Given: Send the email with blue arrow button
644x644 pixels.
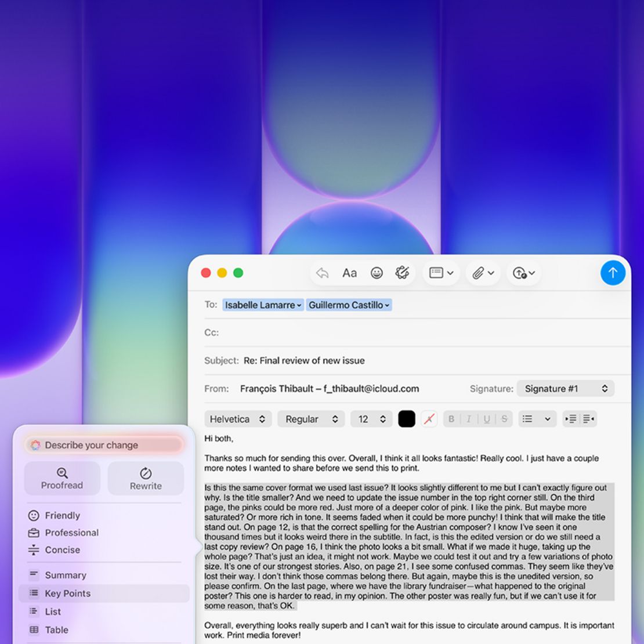Looking at the screenshot, I should (x=612, y=273).
